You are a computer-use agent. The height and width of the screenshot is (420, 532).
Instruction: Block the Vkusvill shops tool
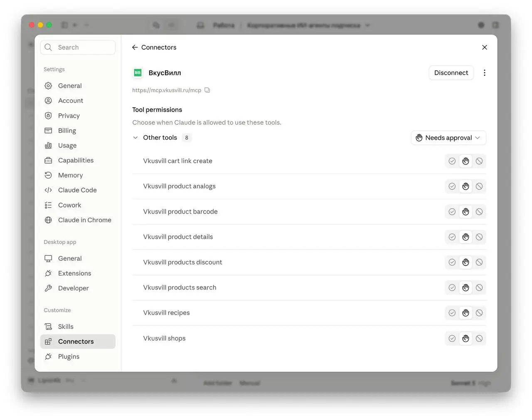point(479,338)
